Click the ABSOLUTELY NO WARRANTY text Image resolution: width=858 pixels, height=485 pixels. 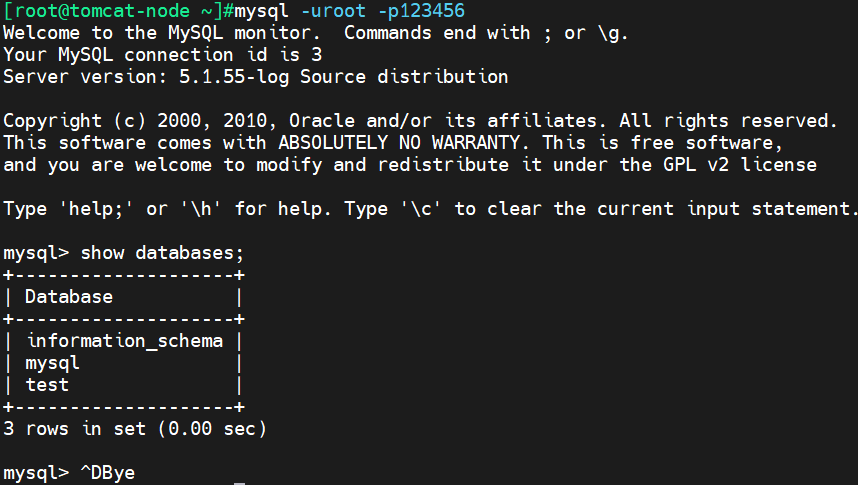[x=399, y=143]
